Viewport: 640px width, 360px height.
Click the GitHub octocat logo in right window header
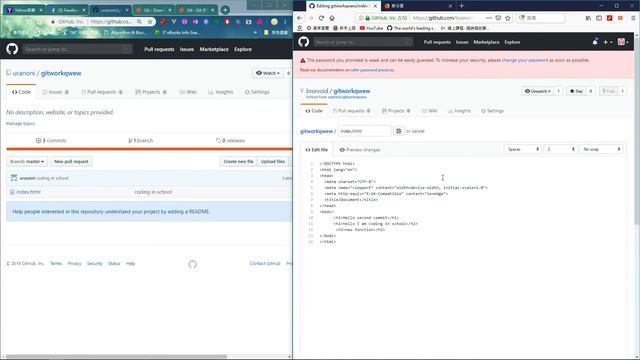304,42
